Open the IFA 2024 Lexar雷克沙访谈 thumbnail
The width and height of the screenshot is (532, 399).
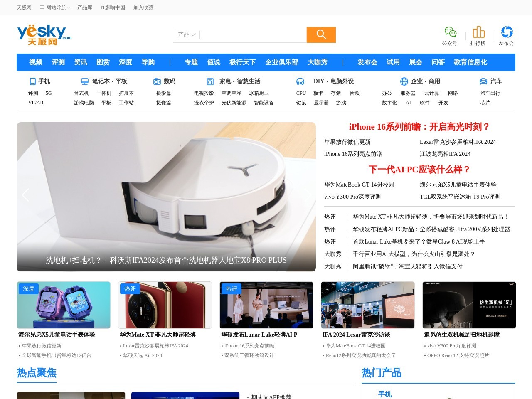click(367, 305)
